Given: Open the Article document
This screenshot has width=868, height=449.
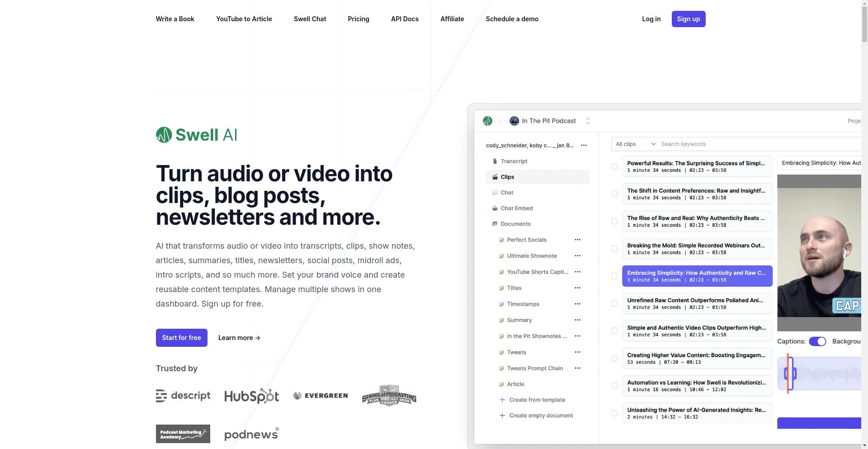Looking at the screenshot, I should tap(515, 384).
